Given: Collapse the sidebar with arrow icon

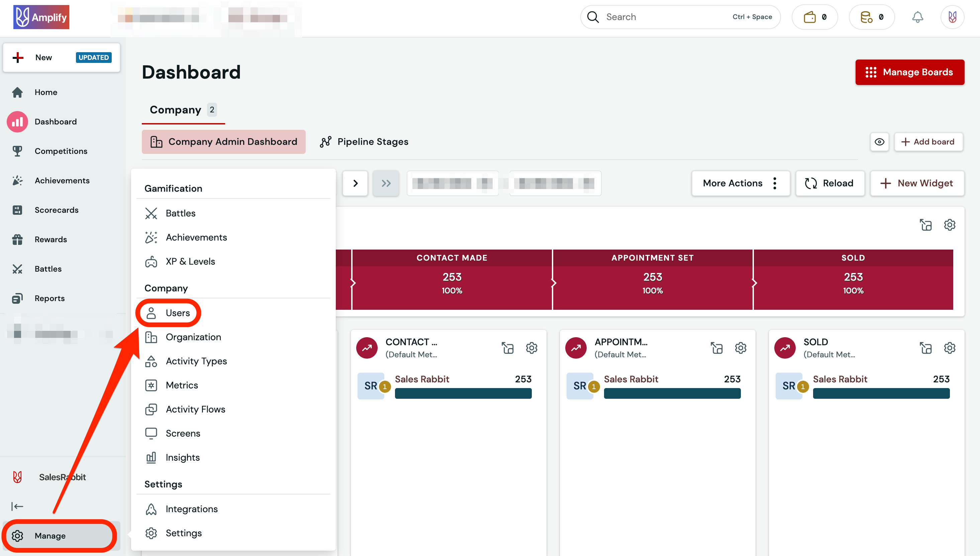Looking at the screenshot, I should click(x=17, y=506).
